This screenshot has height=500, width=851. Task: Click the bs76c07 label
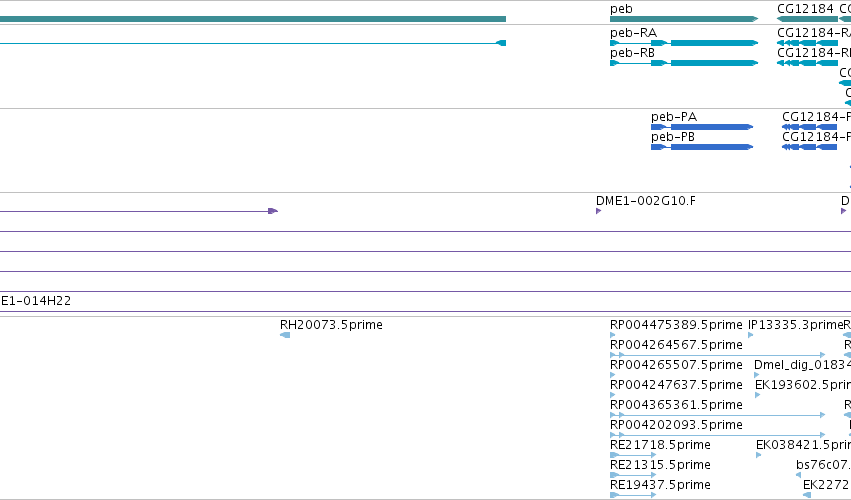point(823,465)
